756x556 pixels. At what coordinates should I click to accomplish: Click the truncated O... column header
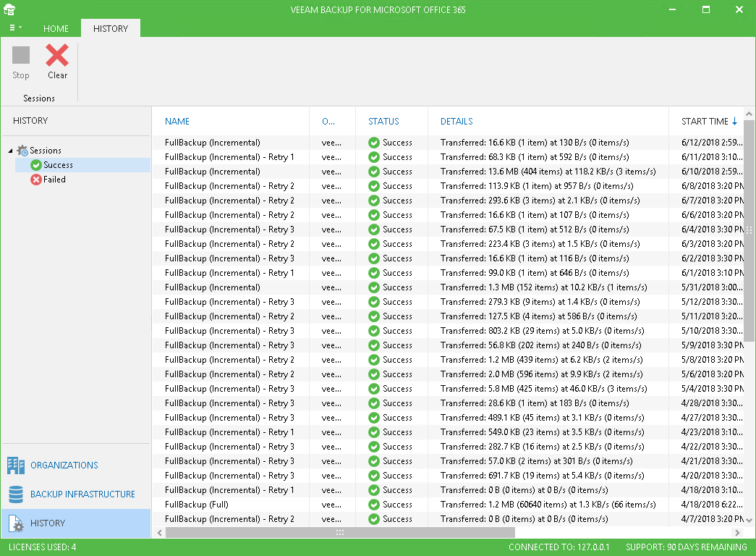tap(328, 121)
